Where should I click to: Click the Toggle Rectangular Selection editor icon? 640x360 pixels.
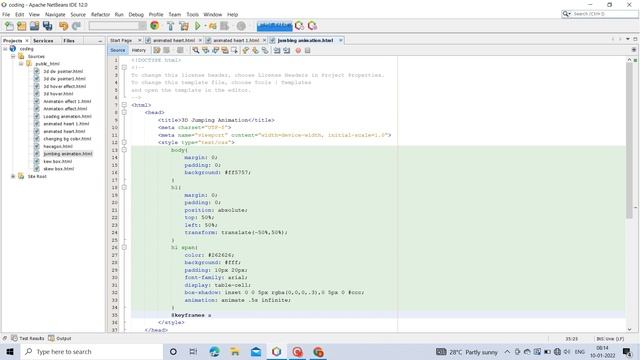[234, 50]
